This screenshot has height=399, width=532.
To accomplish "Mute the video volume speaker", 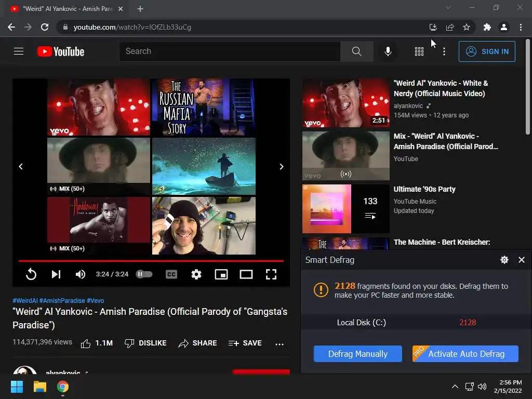I will point(81,274).
